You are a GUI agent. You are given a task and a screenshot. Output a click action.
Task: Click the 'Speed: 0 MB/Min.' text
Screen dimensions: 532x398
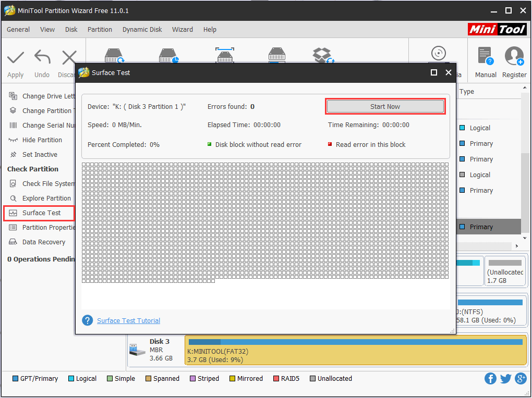coord(115,125)
